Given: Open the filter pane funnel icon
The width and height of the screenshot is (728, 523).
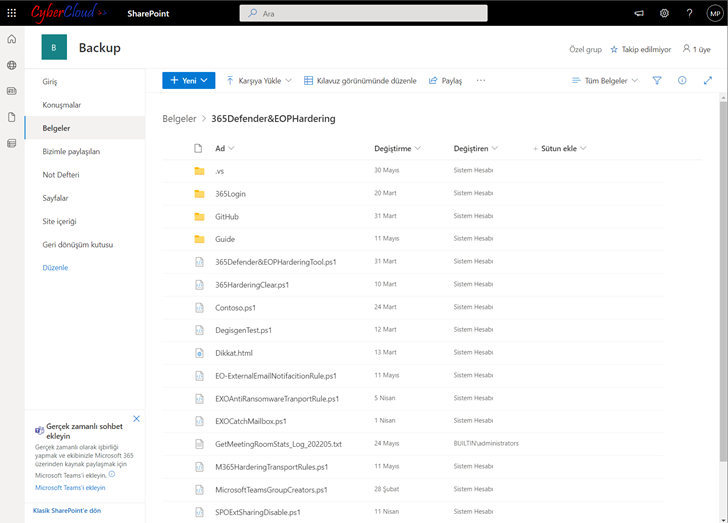Looking at the screenshot, I should (x=656, y=80).
